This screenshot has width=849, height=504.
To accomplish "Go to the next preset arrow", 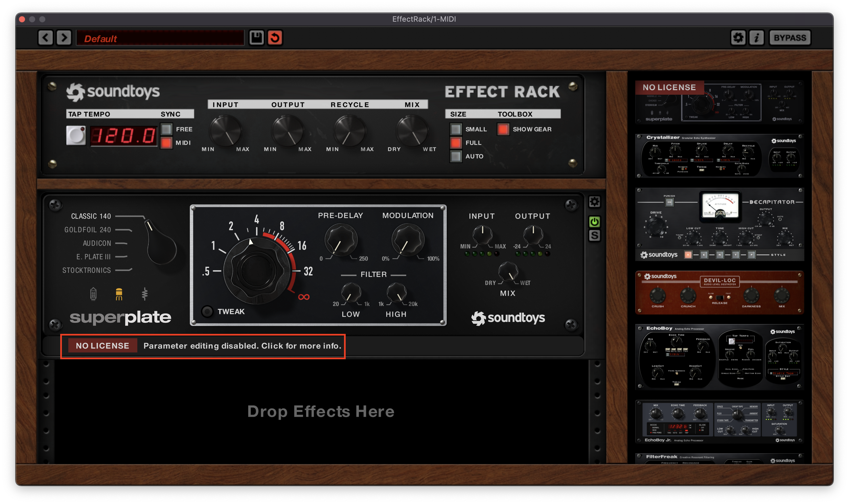I will pos(64,38).
